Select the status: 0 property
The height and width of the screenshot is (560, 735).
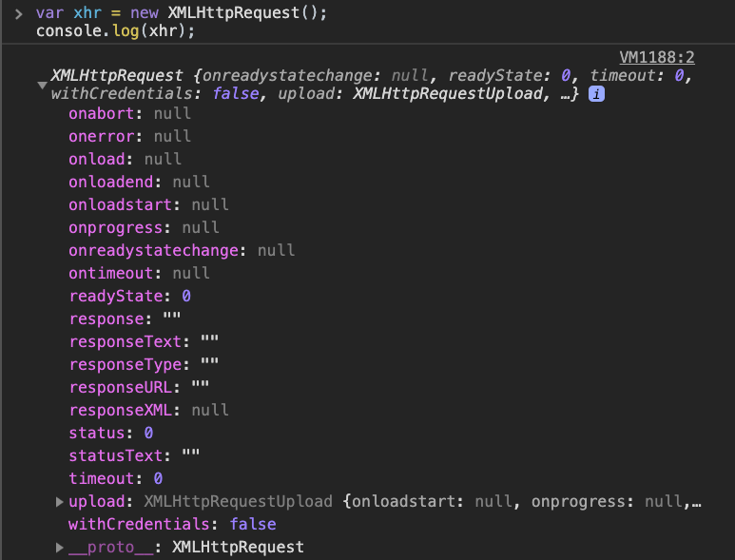coord(111,433)
